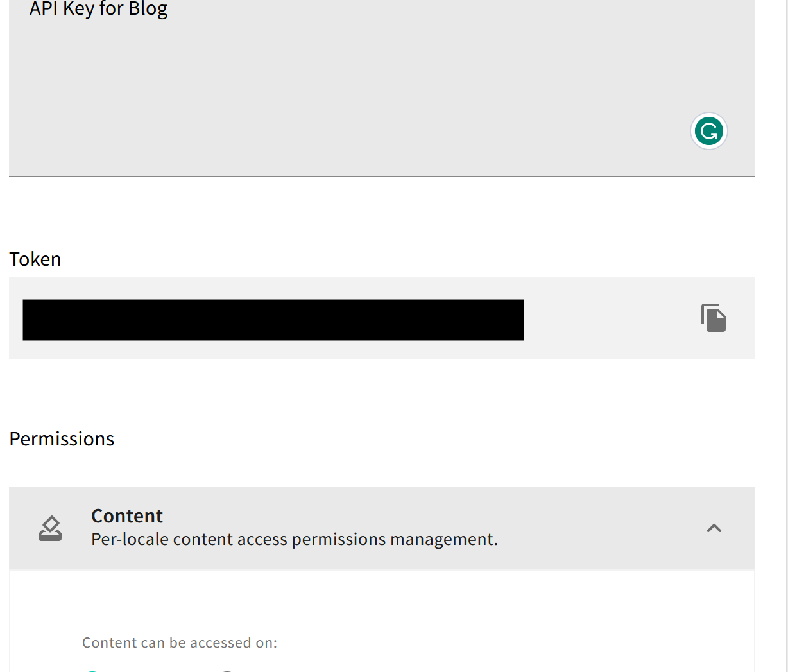The height and width of the screenshot is (672, 788).
Task: Click the Content section stamp icon
Action: pos(50,528)
